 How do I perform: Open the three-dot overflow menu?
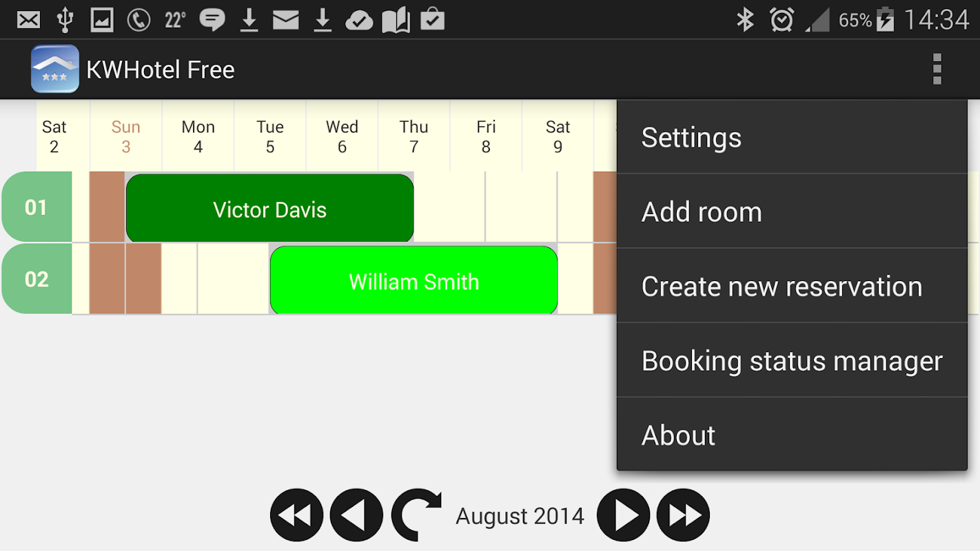click(x=937, y=69)
